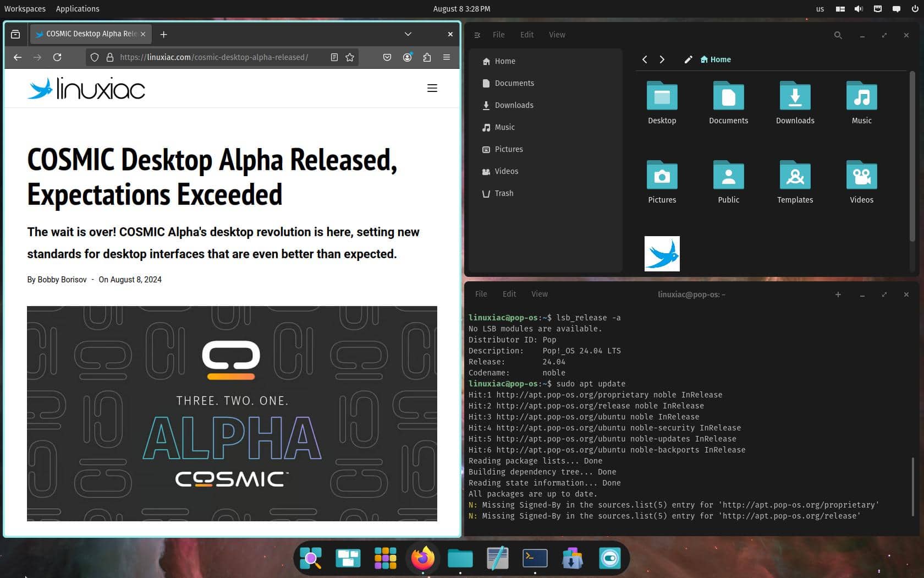Viewport: 924px width, 578px height.
Task: Open a new browser tab
Action: 163,34
